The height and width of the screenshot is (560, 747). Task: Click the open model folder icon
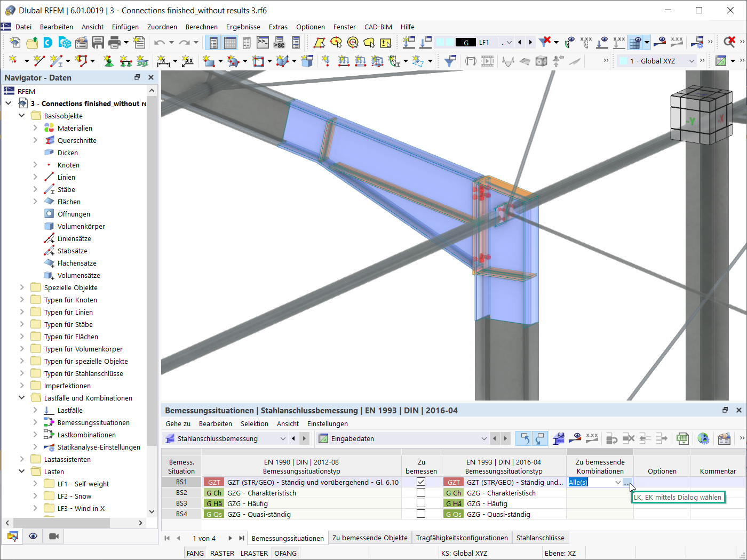(x=31, y=42)
